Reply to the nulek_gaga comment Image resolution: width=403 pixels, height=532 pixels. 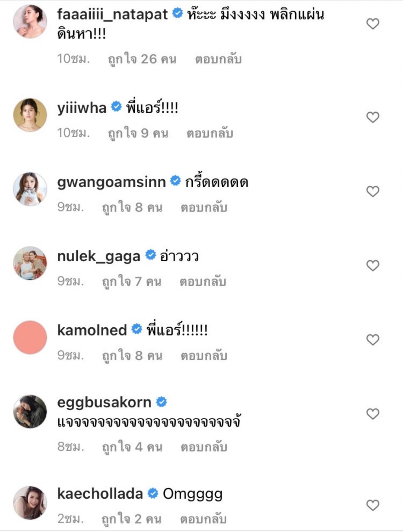(x=203, y=281)
